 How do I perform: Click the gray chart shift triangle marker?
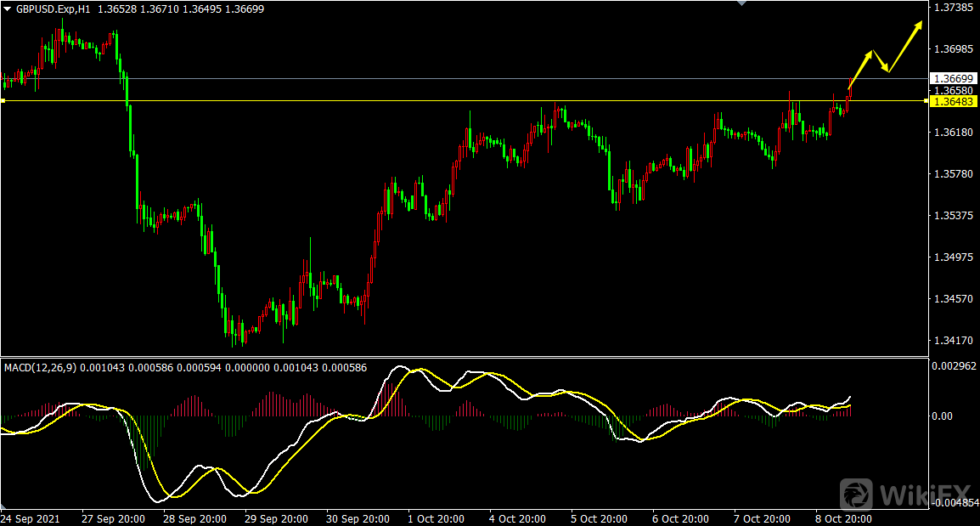pos(741,3)
